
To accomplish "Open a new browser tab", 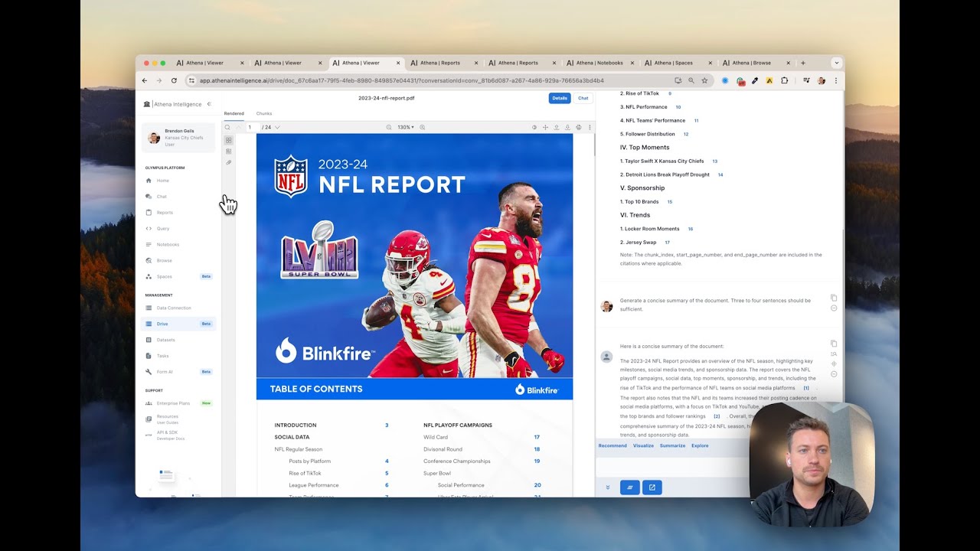I will pos(803,63).
